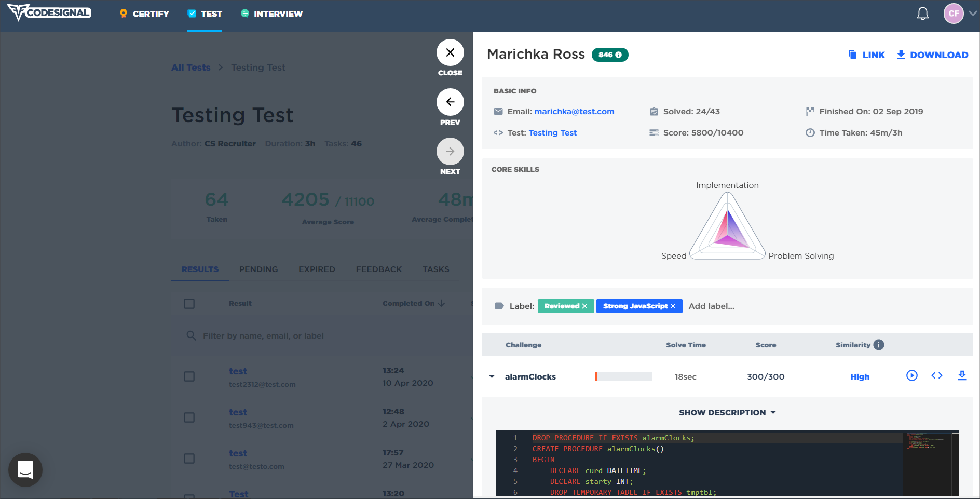This screenshot has height=499, width=980.
Task: Remove the Reviewed label
Action: [584, 306]
